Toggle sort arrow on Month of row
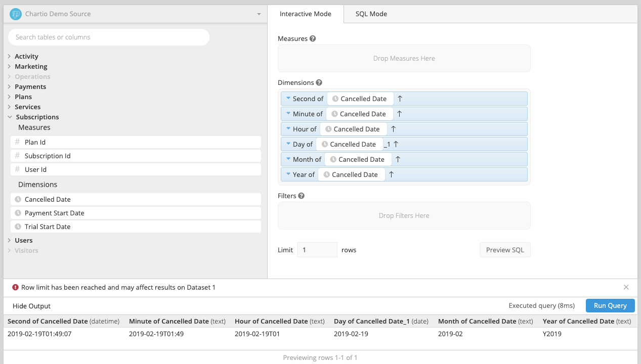The image size is (641, 364). pyautogui.click(x=398, y=159)
